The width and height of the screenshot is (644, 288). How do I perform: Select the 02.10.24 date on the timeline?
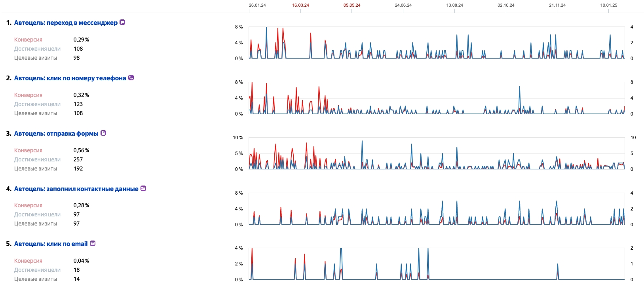tap(506, 5)
